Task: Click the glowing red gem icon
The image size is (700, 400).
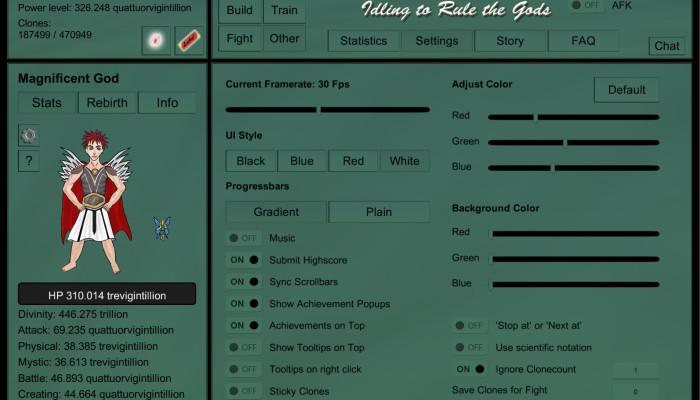Action: [x=156, y=41]
